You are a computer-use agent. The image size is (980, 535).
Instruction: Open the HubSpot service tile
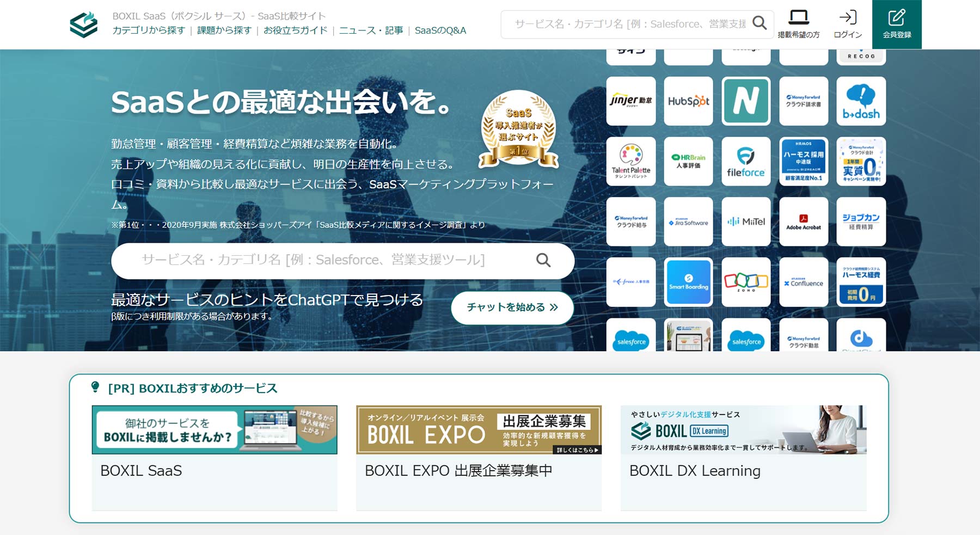pos(689,101)
